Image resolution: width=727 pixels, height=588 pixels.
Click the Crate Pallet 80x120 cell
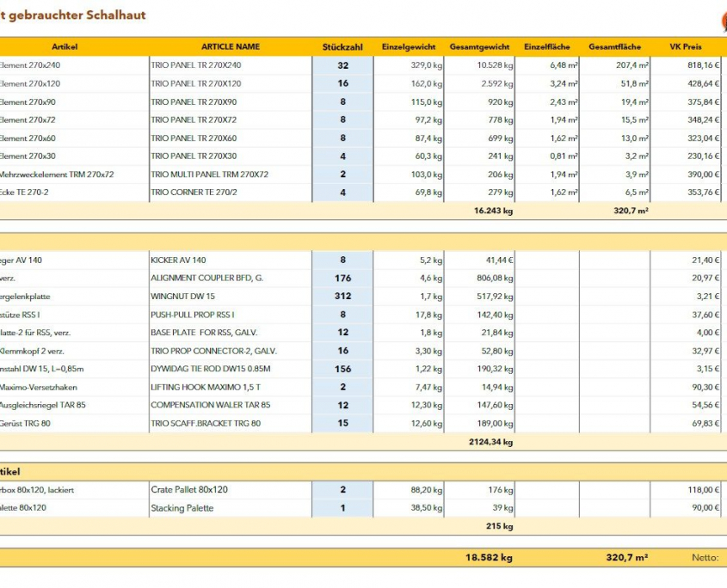point(230,490)
